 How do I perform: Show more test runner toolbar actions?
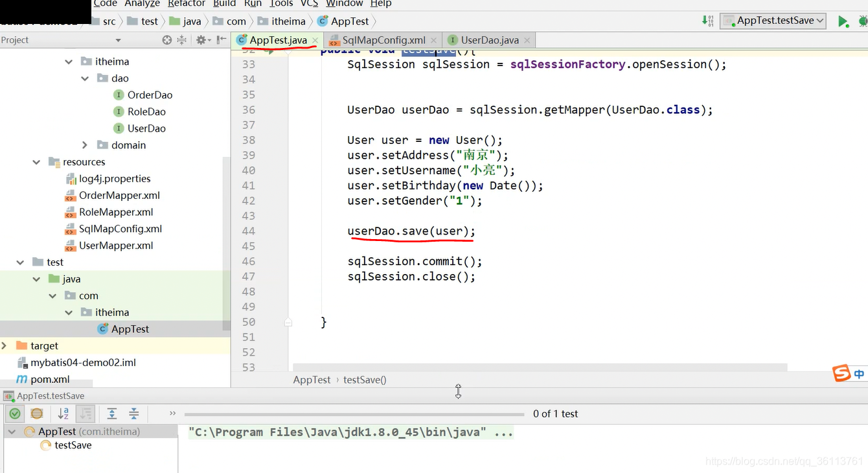coord(172,413)
